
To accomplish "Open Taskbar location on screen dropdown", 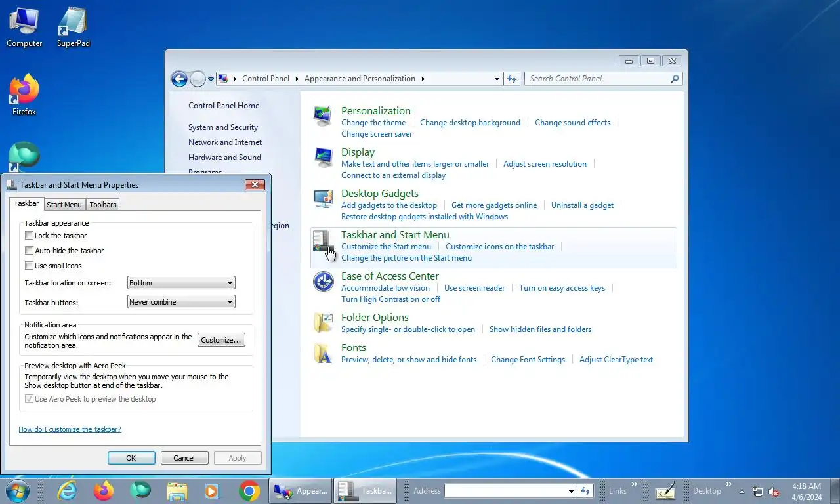I will (x=181, y=283).
